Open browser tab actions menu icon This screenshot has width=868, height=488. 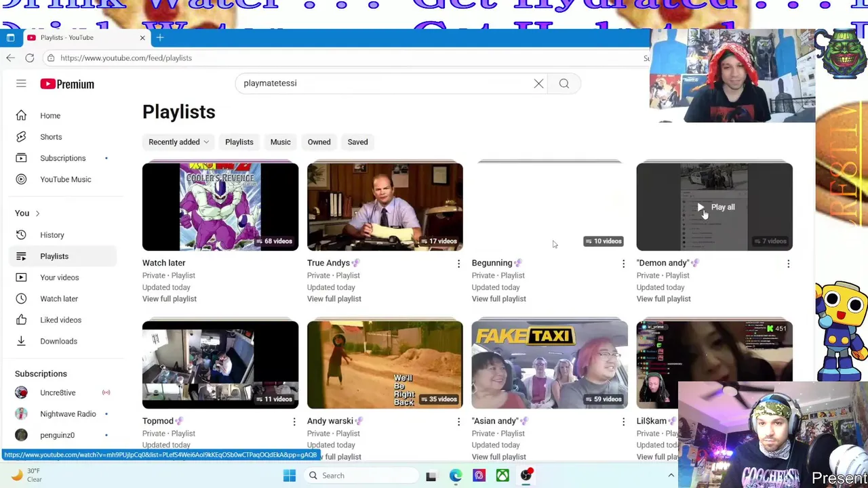tap(10, 38)
